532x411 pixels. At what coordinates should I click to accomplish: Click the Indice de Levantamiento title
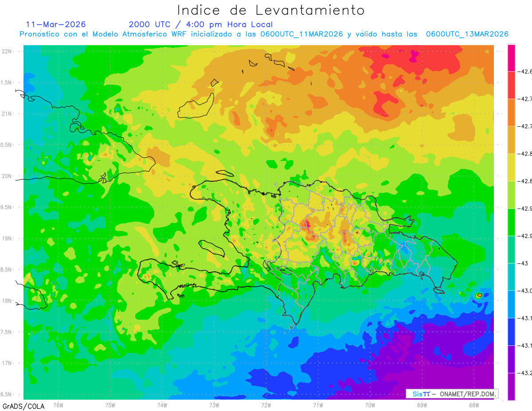pos(271,10)
